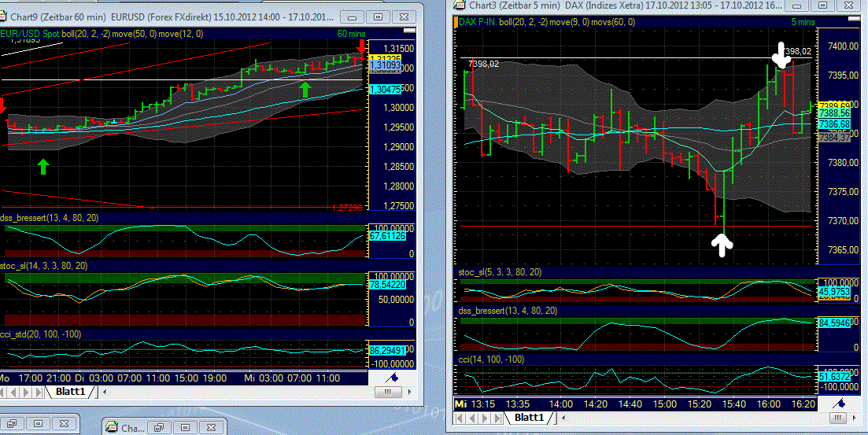This screenshot has height=435, width=868.
Task: Click the 45,9753 stochastic value
Action: (x=834, y=292)
